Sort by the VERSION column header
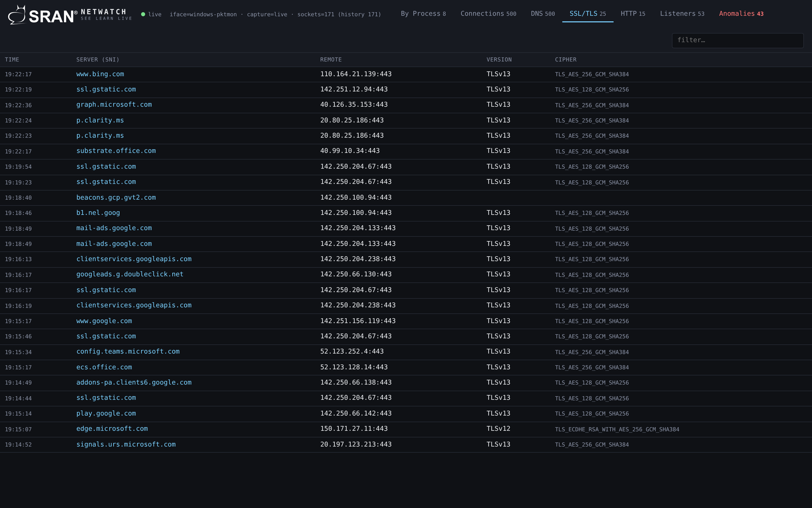Image resolution: width=812 pixels, height=508 pixels. (x=499, y=60)
